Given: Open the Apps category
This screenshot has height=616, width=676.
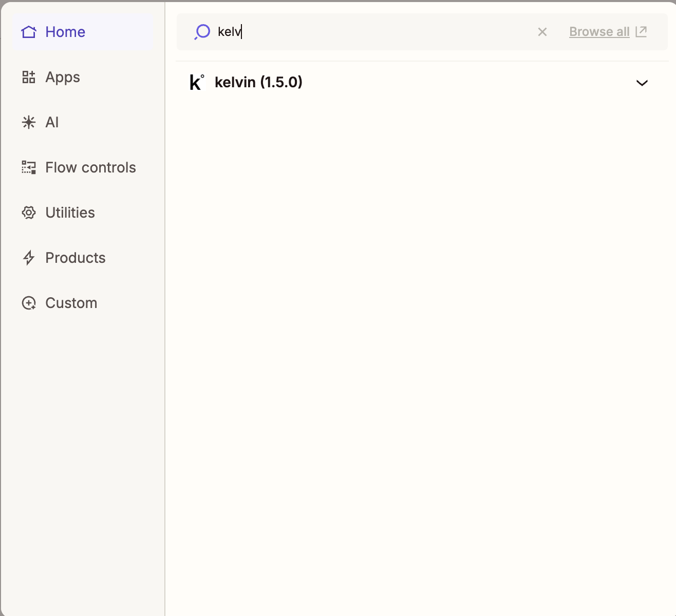Looking at the screenshot, I should tap(83, 77).
